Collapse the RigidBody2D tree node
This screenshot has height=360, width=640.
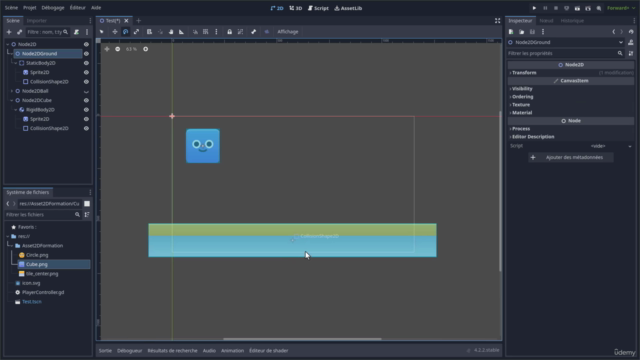click(16, 110)
